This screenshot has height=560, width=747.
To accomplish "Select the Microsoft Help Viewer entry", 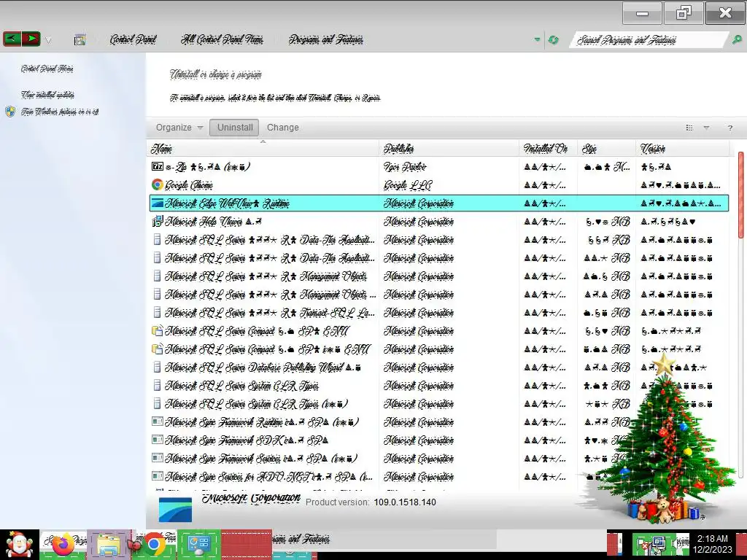I will [x=213, y=222].
